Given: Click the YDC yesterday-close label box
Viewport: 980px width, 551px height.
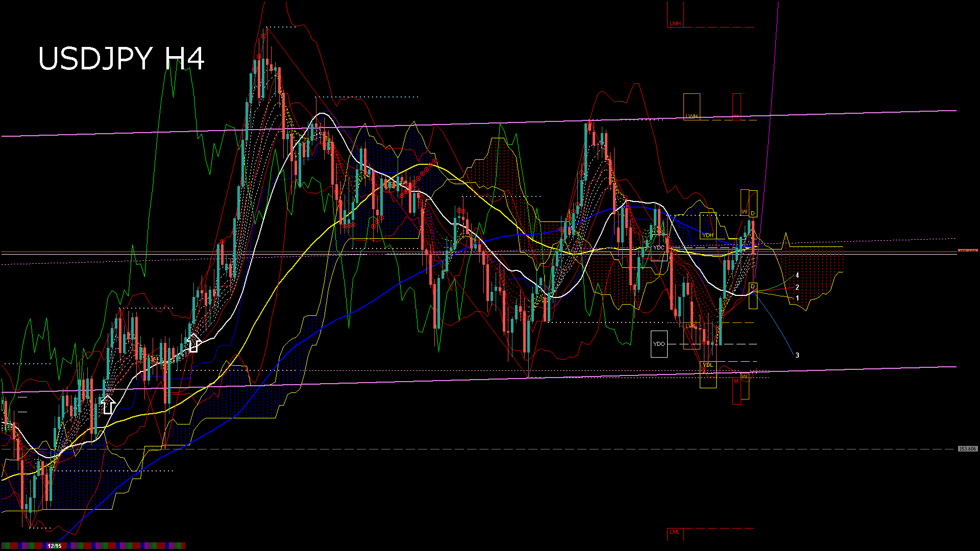Looking at the screenshot, I should [x=659, y=247].
